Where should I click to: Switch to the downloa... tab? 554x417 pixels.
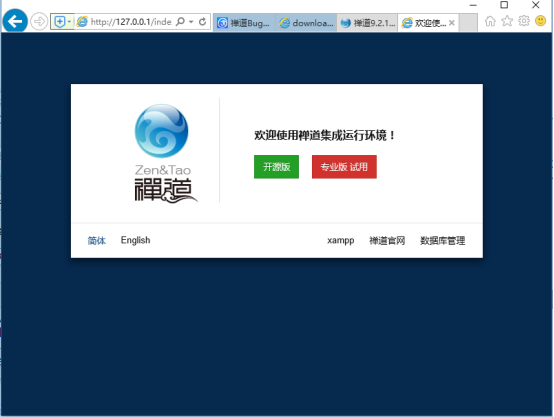306,23
